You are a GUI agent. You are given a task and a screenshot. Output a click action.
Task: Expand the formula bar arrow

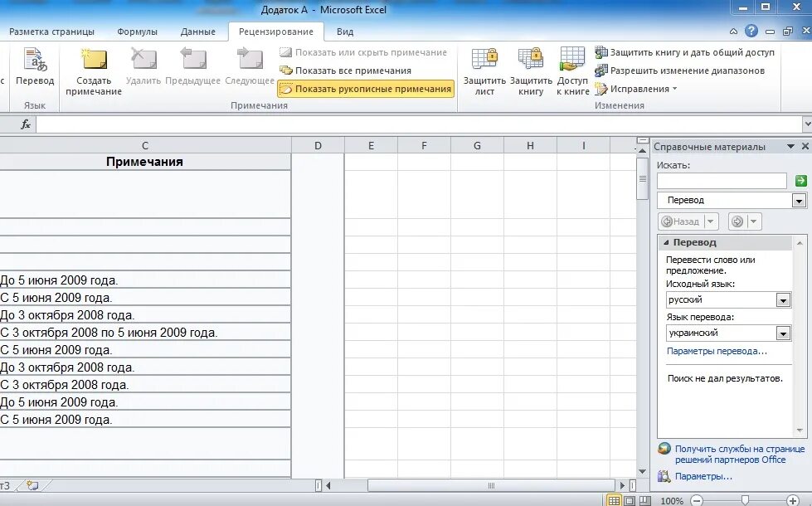[807, 124]
